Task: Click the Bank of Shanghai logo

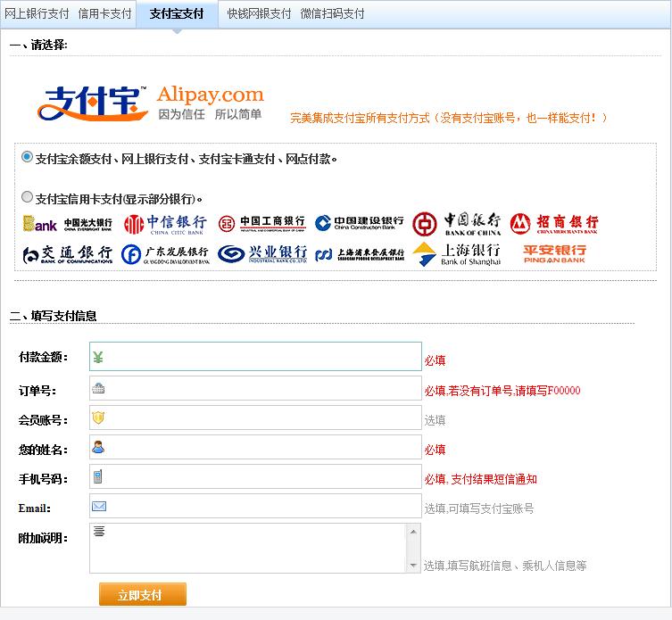Action: (x=456, y=254)
